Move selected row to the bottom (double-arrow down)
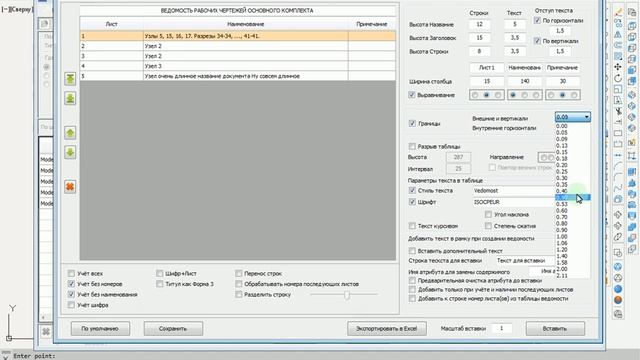Viewport: 640px width, 360px height. (x=70, y=98)
